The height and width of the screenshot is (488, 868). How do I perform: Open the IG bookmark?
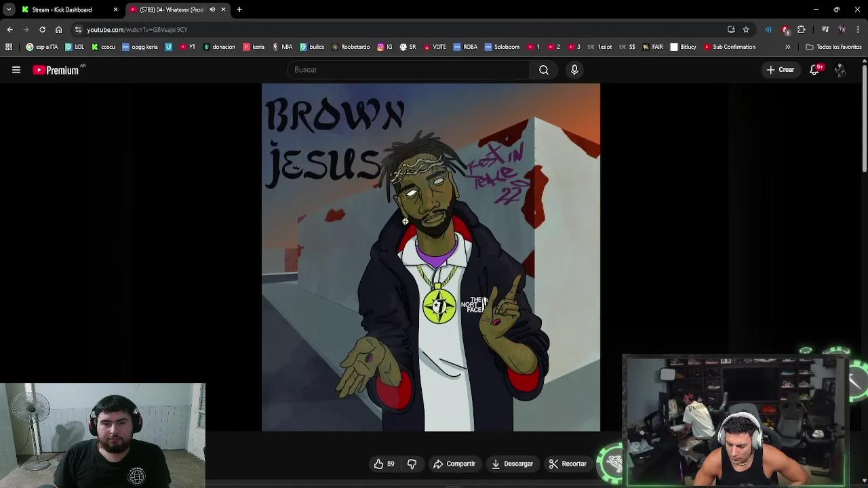coord(385,47)
